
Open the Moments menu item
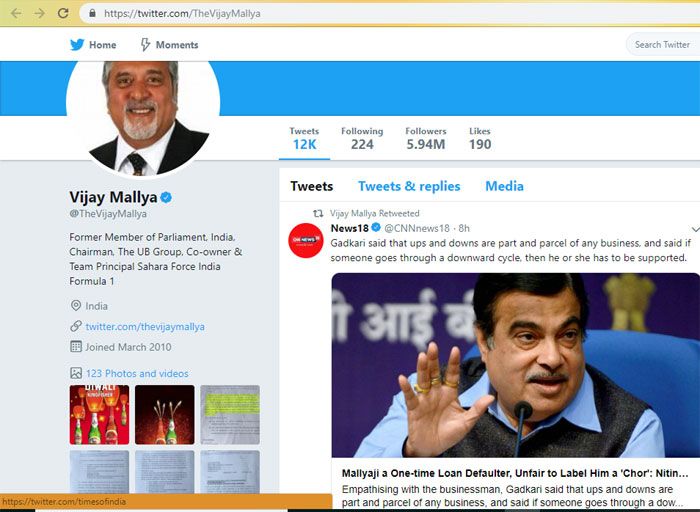coord(169,45)
